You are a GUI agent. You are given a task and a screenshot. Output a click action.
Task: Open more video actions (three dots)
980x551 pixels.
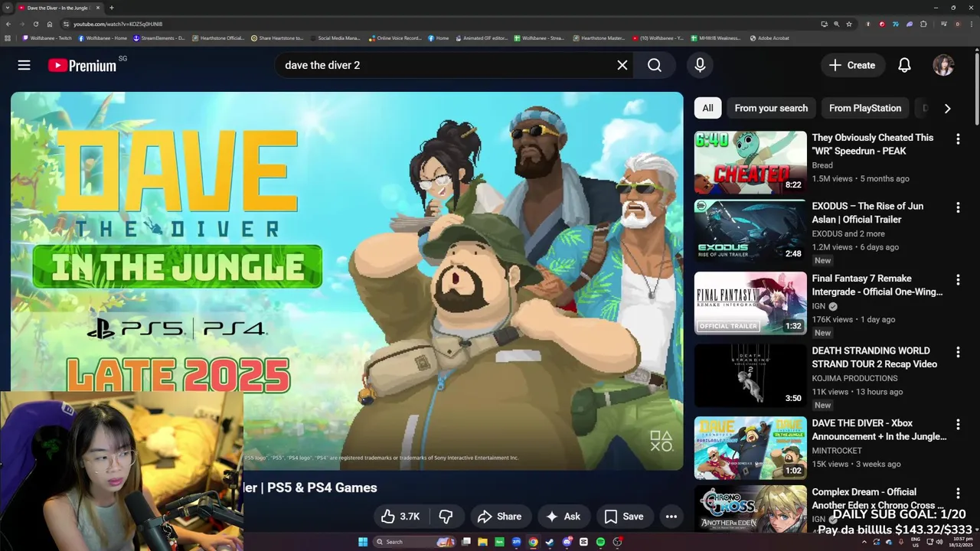coord(671,517)
